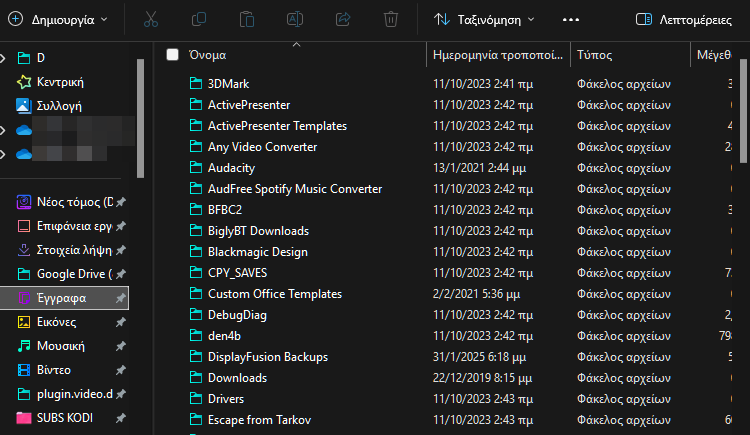The height and width of the screenshot is (435, 750).
Task: Click pin icon next to Μουσική
Action: click(121, 346)
